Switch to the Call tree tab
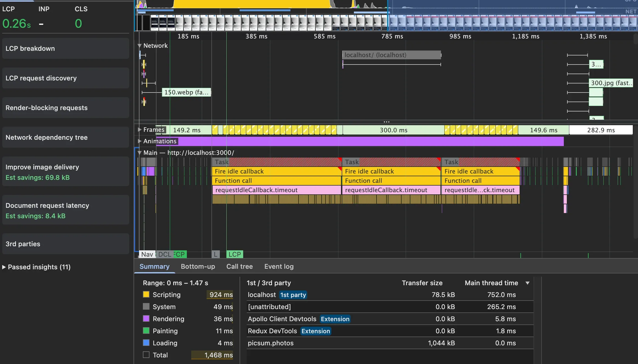This screenshot has height=364, width=638. point(239,266)
